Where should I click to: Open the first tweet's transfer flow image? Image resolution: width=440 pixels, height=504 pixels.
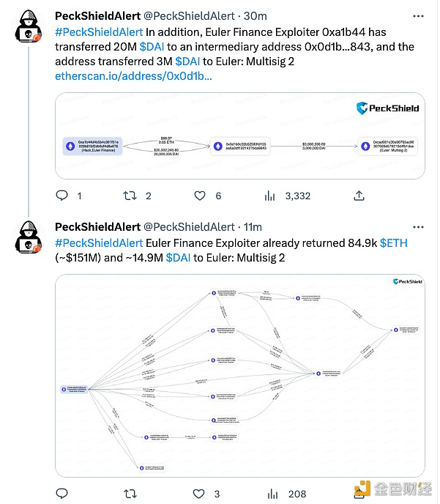[242, 136]
